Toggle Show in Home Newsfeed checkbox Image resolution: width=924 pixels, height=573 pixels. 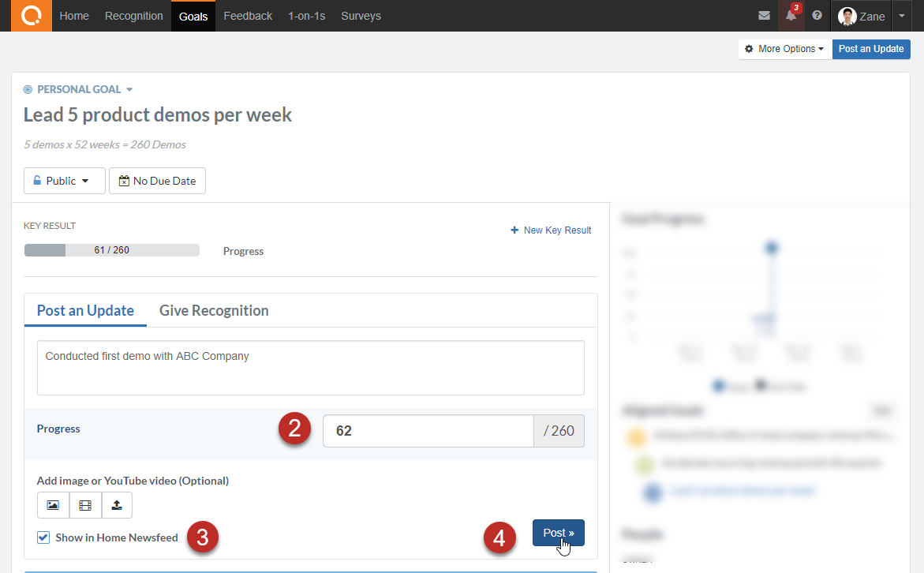tap(43, 538)
